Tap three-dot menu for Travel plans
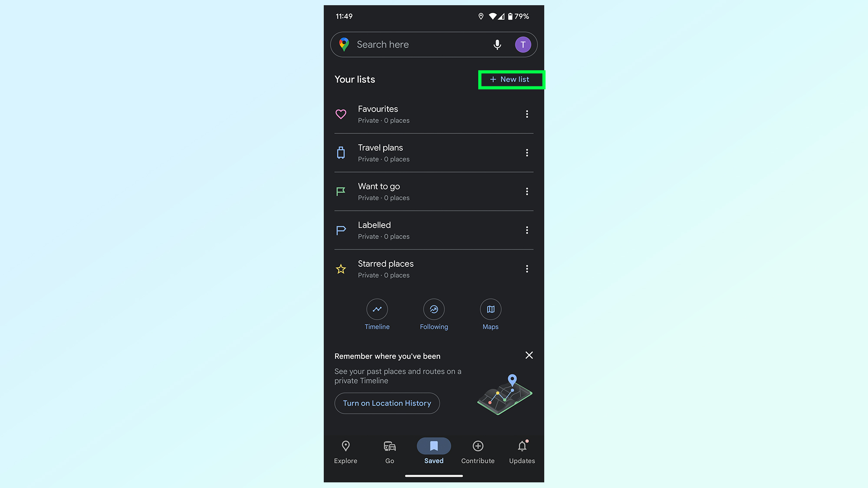This screenshot has width=868, height=488. click(527, 153)
